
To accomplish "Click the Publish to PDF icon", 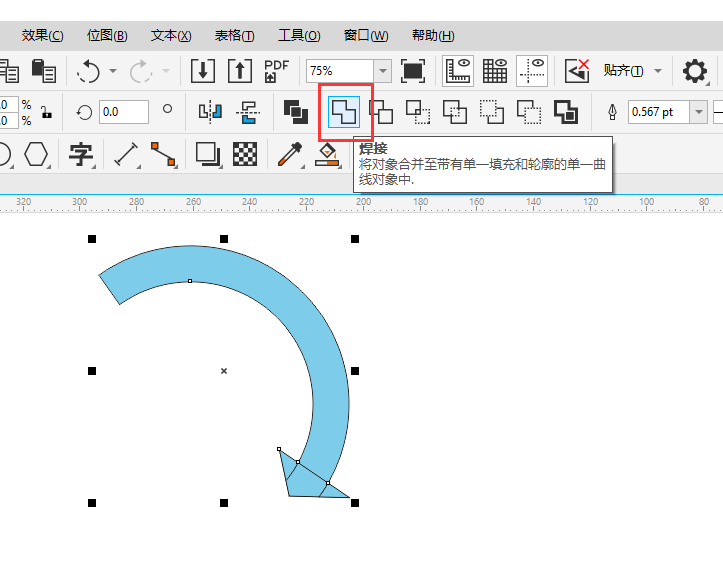I will [x=276, y=71].
